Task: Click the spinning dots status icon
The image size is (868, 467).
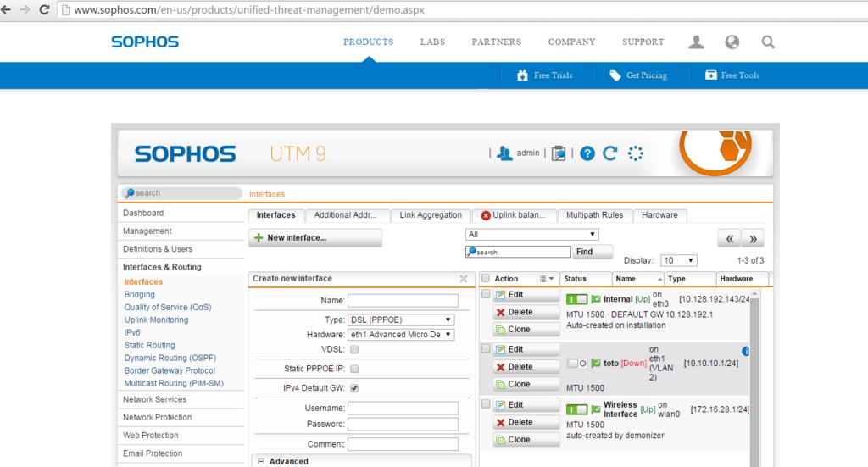Action: 636,153
